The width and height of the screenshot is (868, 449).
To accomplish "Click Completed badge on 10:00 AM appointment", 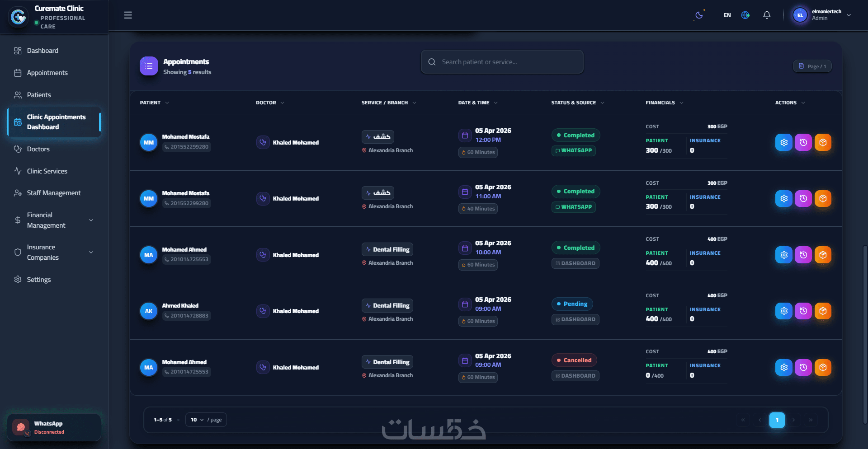I will (576, 248).
